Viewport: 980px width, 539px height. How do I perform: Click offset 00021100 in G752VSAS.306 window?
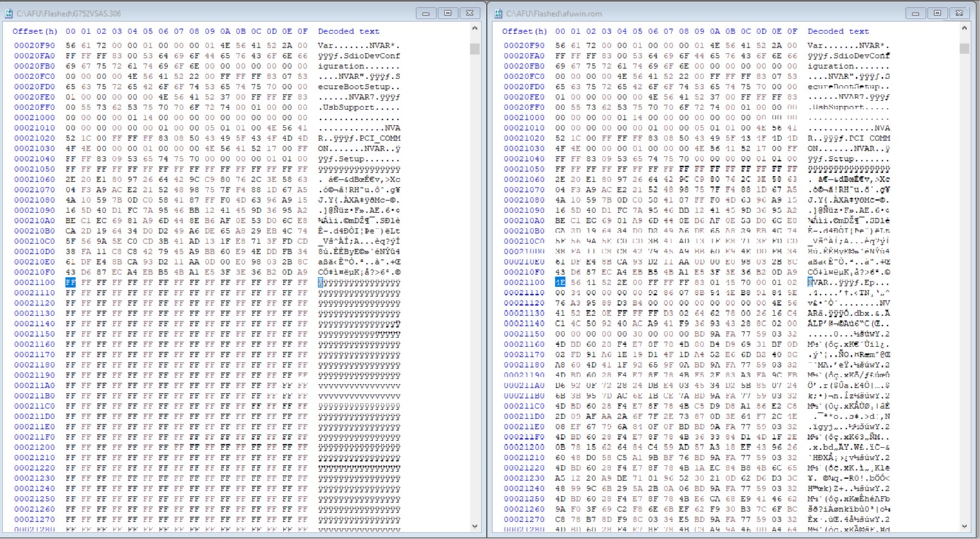point(35,283)
